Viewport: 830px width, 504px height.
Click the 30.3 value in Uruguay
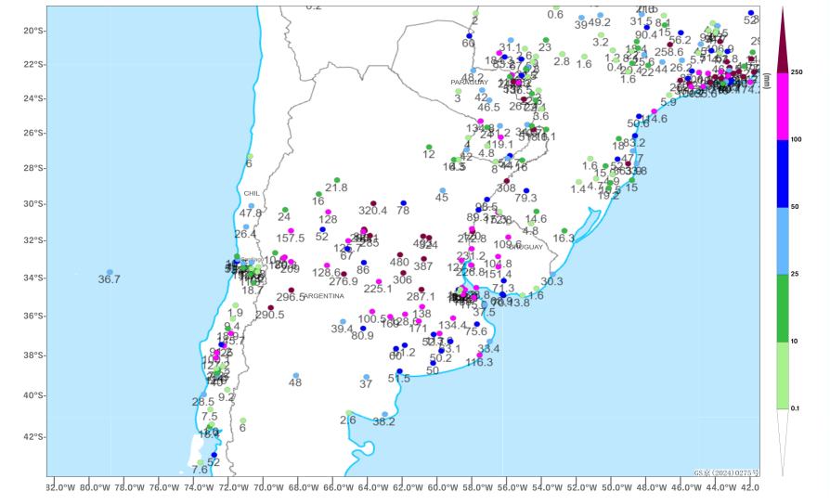(x=551, y=282)
